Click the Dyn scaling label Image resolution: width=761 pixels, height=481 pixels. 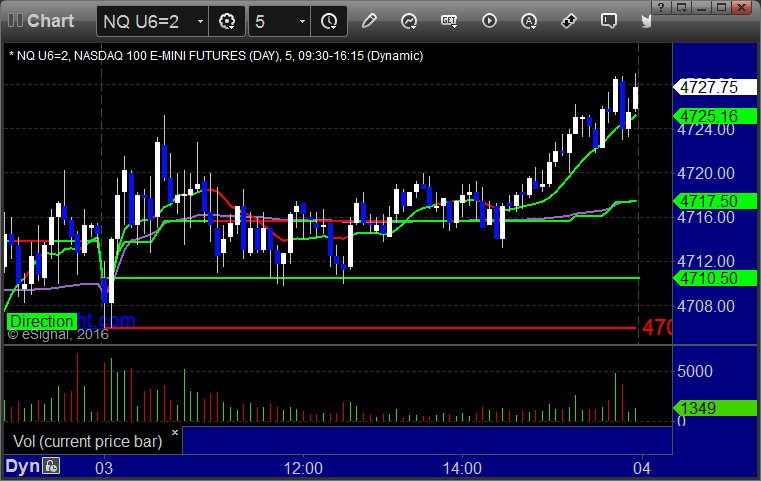pos(22,466)
